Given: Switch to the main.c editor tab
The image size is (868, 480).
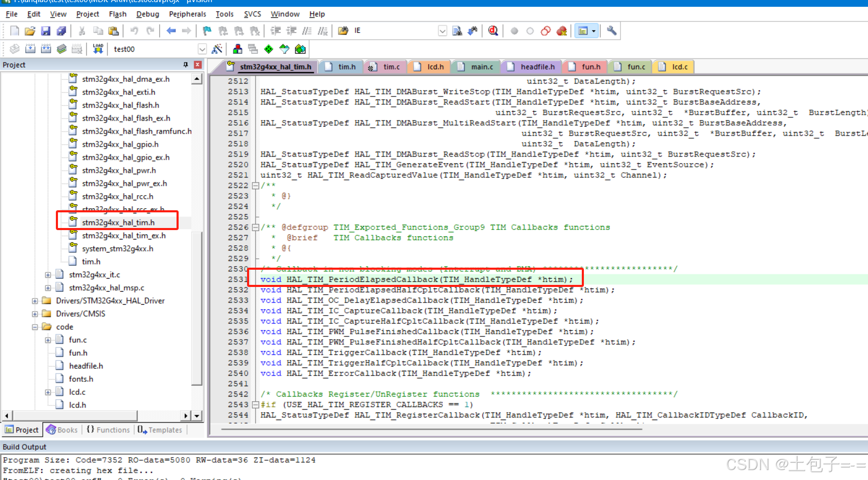Looking at the screenshot, I should point(476,67).
